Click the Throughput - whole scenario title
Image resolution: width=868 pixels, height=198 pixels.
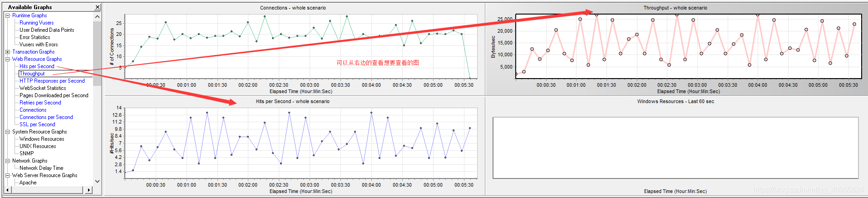coord(675,8)
